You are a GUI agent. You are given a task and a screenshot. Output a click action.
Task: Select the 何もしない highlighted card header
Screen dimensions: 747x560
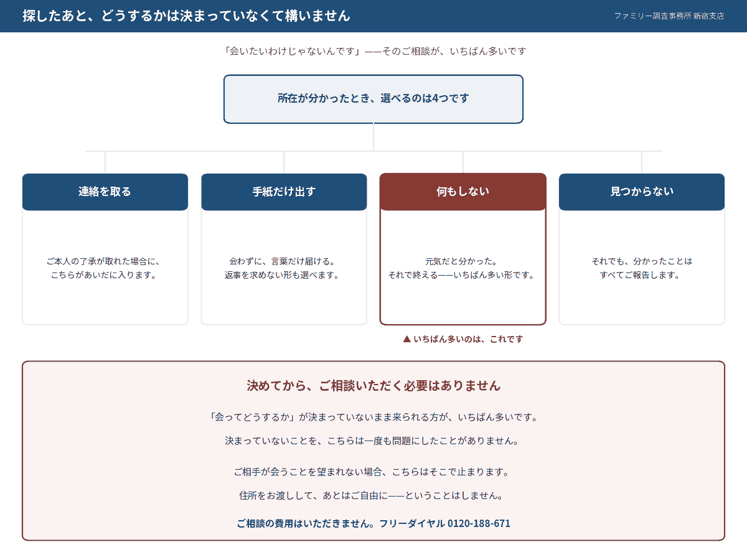(x=463, y=192)
